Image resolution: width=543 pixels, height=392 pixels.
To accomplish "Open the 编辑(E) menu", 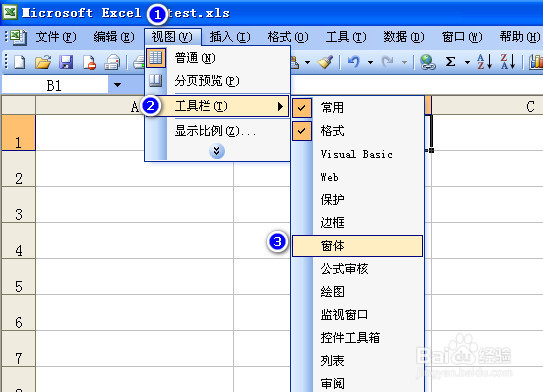I will coord(114,37).
